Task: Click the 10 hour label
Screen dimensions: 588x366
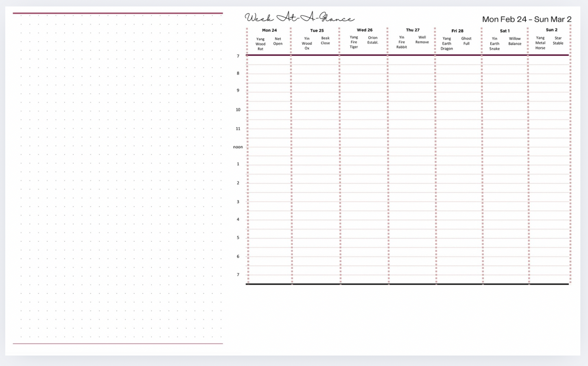Action: coord(238,109)
